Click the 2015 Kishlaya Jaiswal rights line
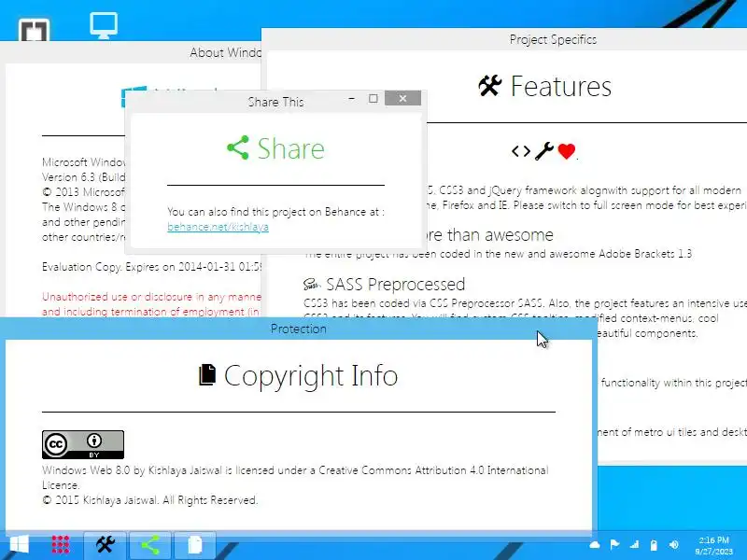The image size is (747, 560). 150,500
